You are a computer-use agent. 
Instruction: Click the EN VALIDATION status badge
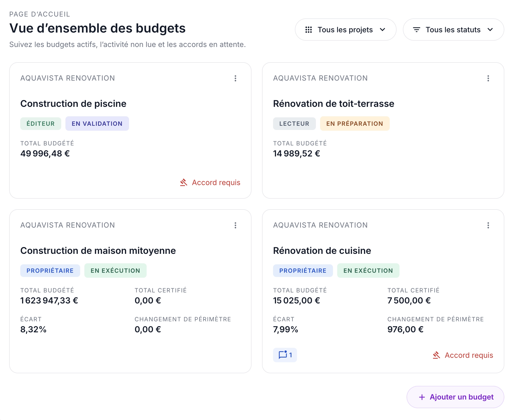tap(97, 123)
